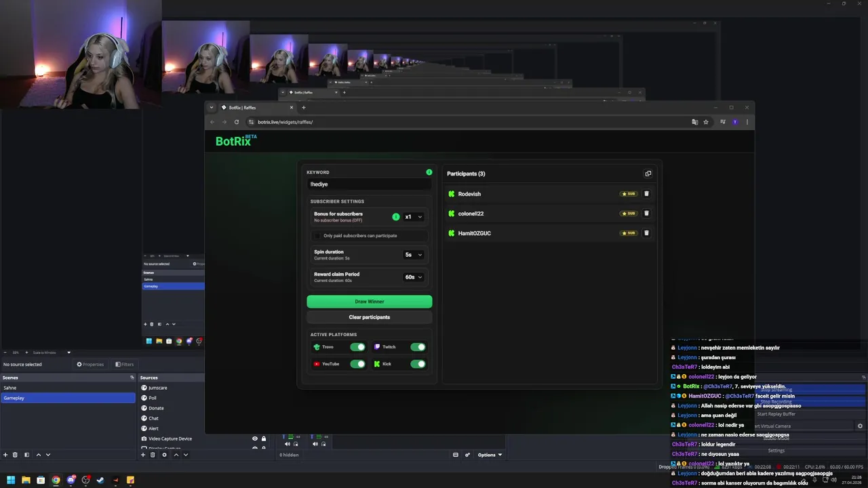Bookmark this page with the star icon
This screenshot has height=488, width=868.
(706, 122)
